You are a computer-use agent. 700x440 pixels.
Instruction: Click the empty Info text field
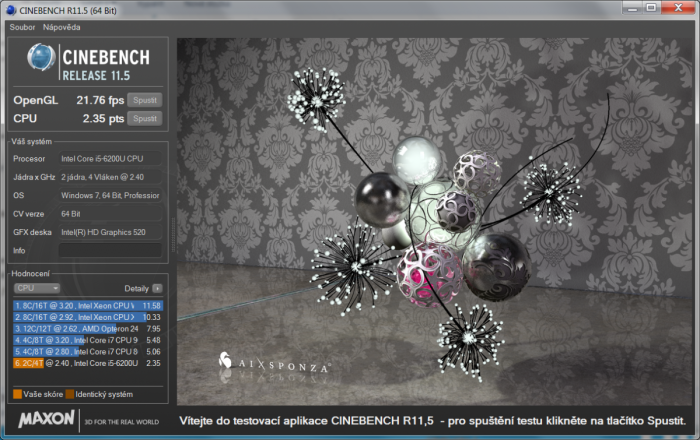point(108,250)
